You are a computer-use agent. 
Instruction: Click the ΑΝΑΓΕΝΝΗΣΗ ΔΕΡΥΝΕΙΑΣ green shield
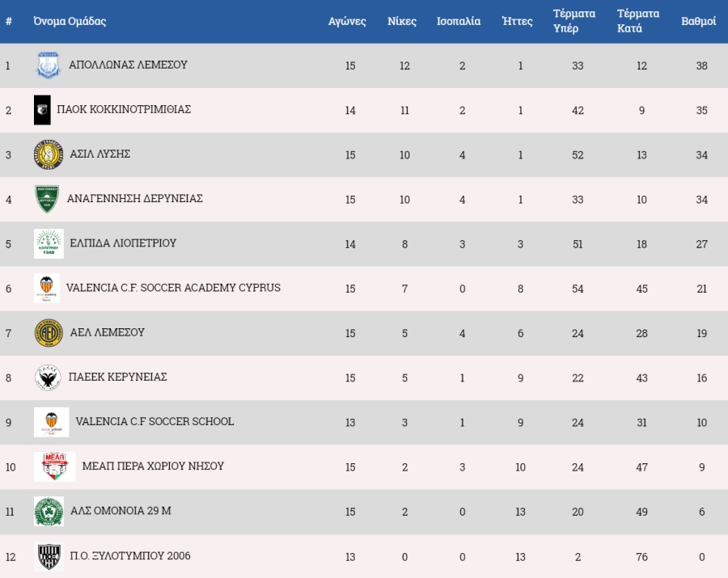pos(47,199)
